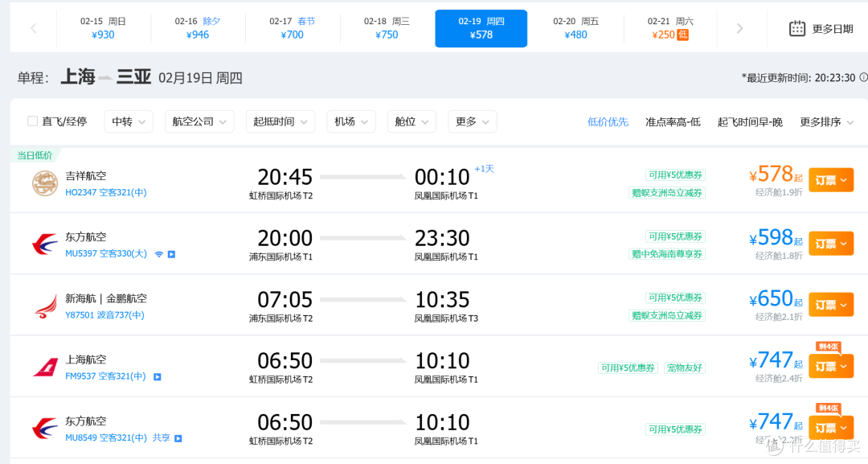
Task: Open the 舱位 dropdown filter
Action: pos(411,121)
